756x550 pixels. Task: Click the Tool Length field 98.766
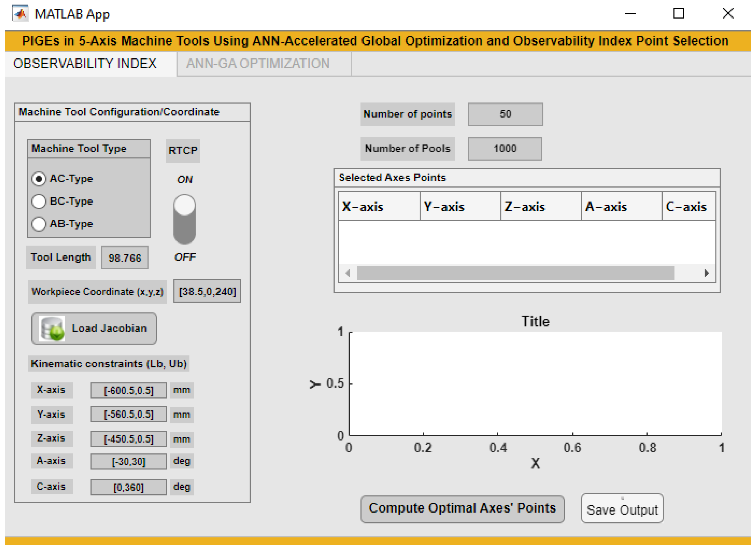pyautogui.click(x=125, y=258)
